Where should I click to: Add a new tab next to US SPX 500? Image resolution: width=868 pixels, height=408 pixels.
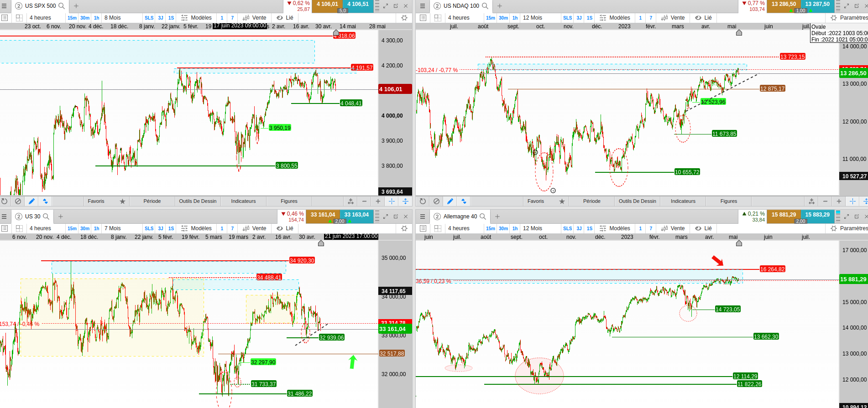pos(76,6)
